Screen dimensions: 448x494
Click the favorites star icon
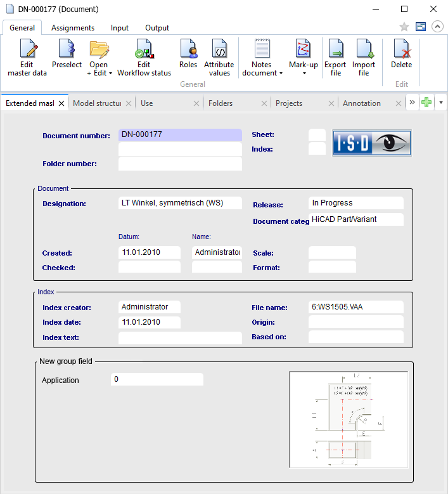coord(404,27)
